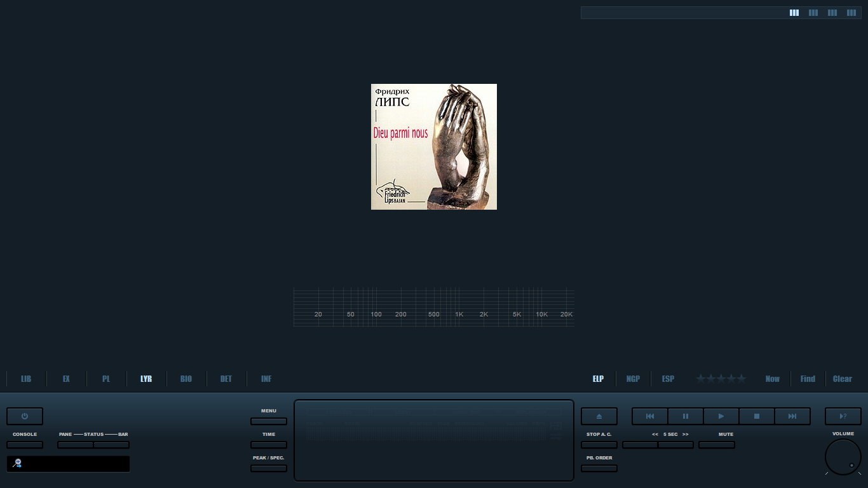Click the Dieu parmi nous album cover
Image resolution: width=868 pixels, height=488 pixels.
(x=434, y=147)
